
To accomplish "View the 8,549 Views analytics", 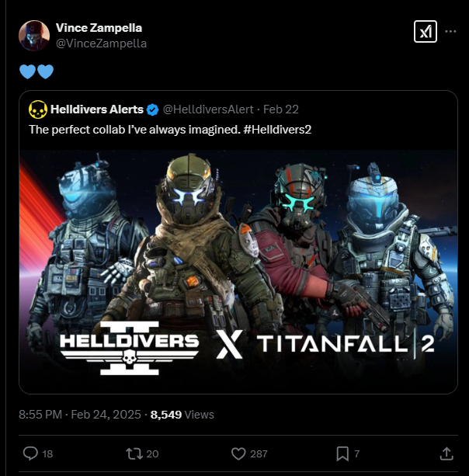I will click(x=182, y=415).
